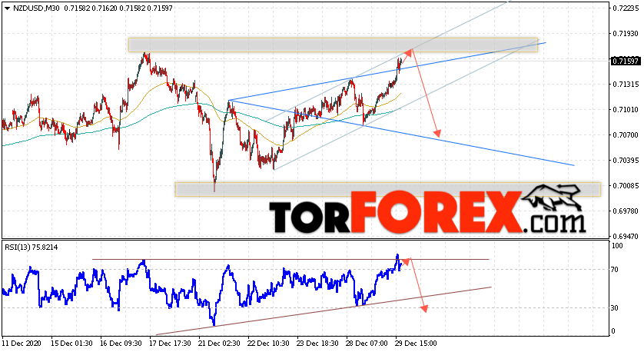The image size is (644, 352).
Task: Select the 28 Dec 07:00 time label
Action: pyautogui.click(x=367, y=343)
